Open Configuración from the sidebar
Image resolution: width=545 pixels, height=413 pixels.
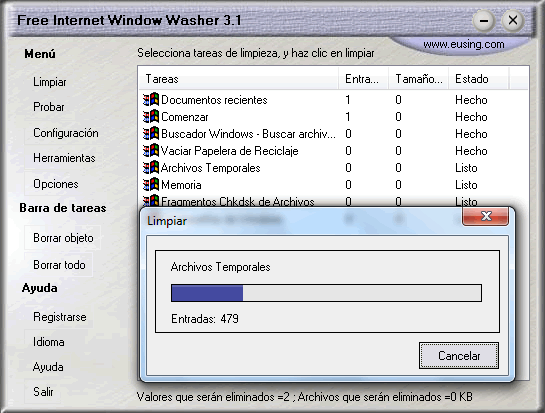[66, 133]
